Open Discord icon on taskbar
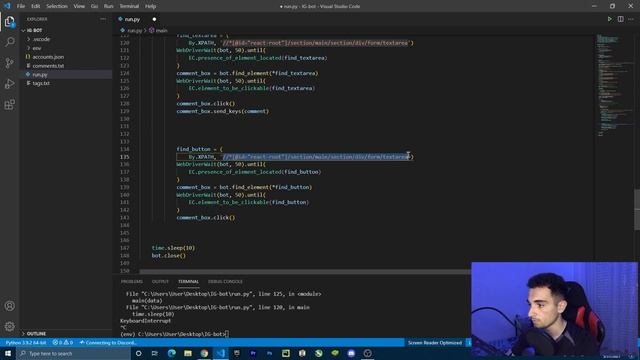The height and width of the screenshot is (360, 640). point(351,353)
